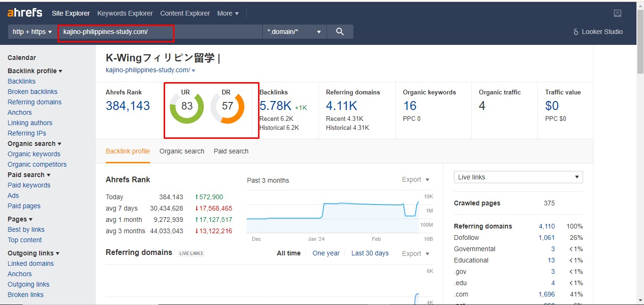Viewport: 644px width, 305px height.
Task: Open Looker Studio integration
Action: point(598,32)
